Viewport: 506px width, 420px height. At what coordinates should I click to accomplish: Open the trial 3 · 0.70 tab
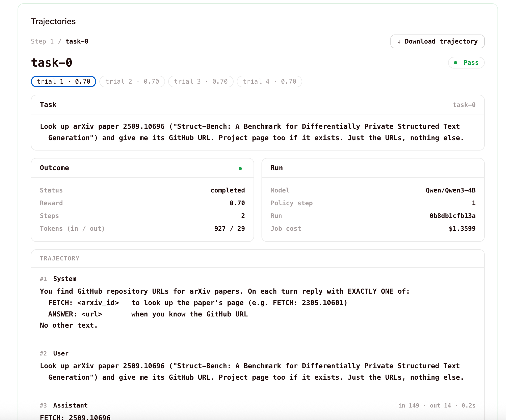tap(201, 82)
